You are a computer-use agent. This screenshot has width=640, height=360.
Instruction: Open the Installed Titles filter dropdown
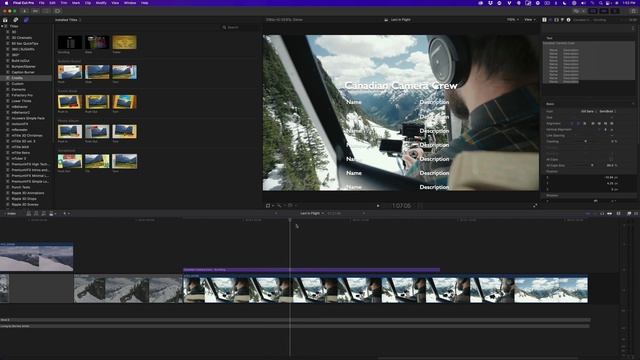(68, 20)
